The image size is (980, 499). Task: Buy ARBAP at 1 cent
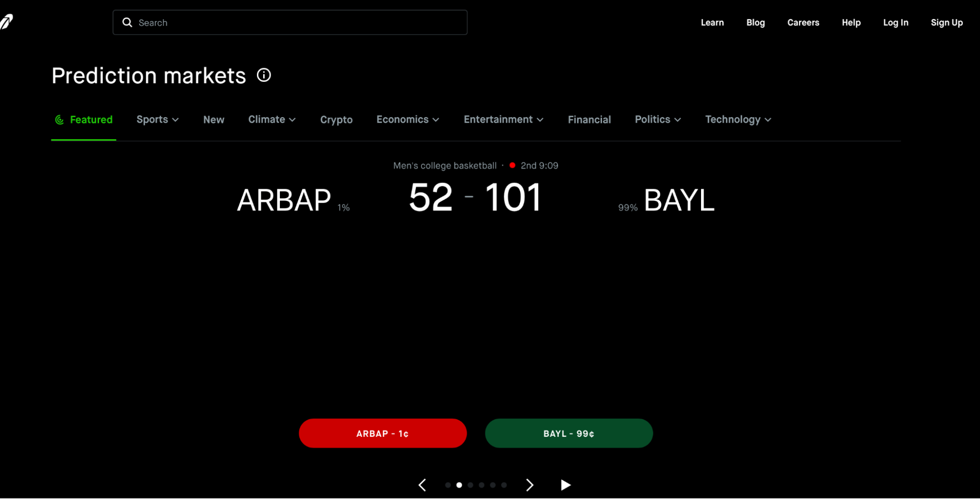point(383,433)
